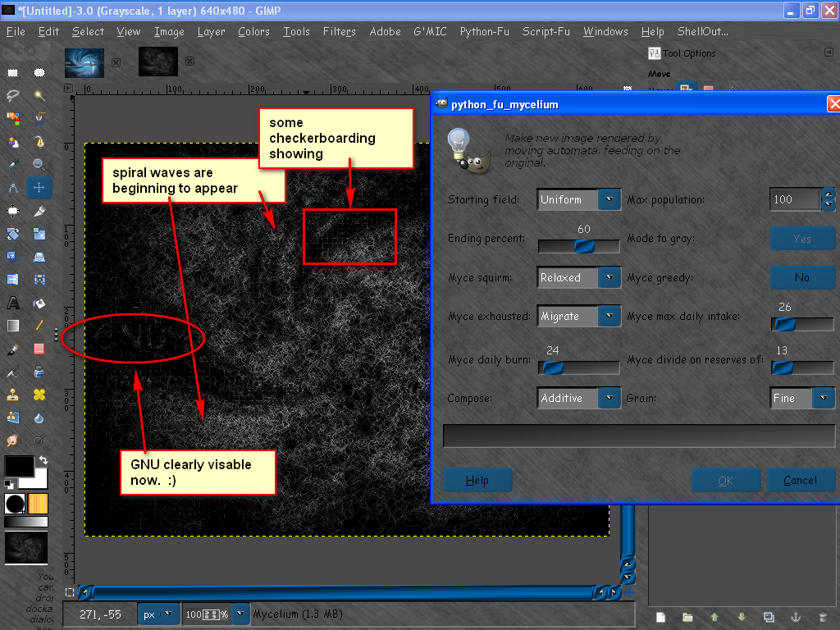Viewport: 840px width, 630px height.
Task: Adjust the Ending percent slider
Action: 578,246
